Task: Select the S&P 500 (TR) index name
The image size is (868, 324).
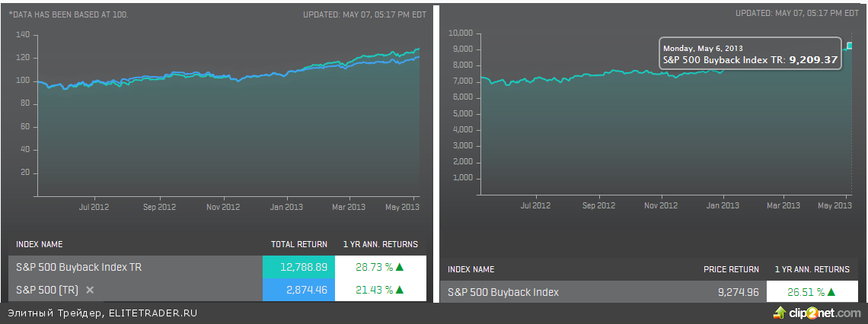Action: (47, 290)
